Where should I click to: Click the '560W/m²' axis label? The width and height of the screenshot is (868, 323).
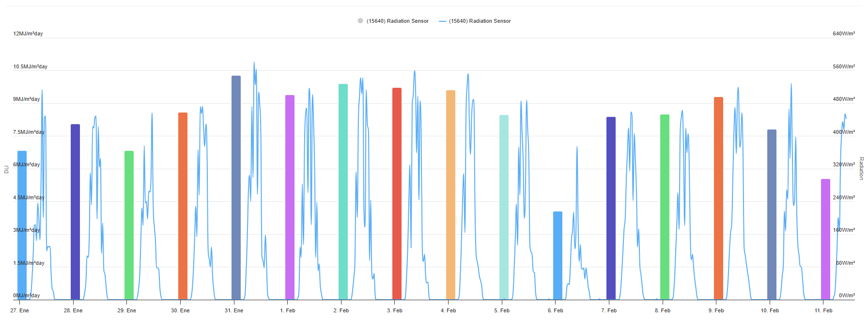[x=844, y=66]
